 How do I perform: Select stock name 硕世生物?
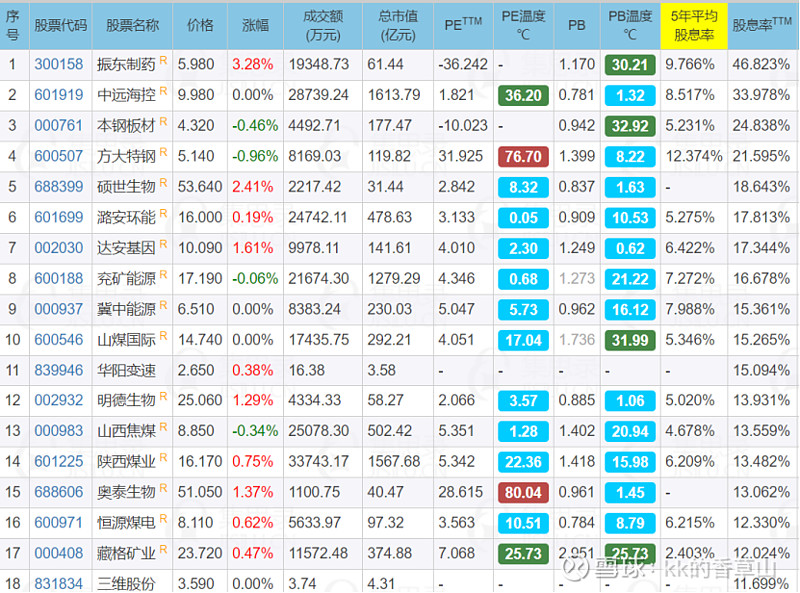tap(126, 187)
